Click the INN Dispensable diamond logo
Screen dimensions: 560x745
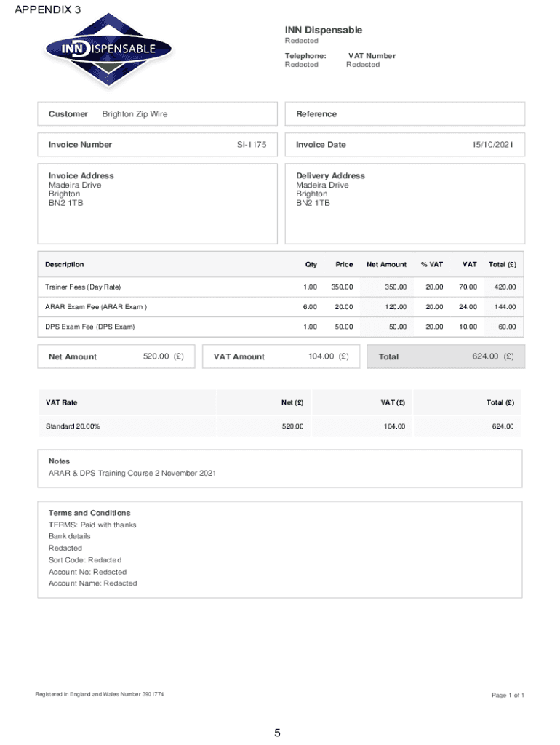109,49
